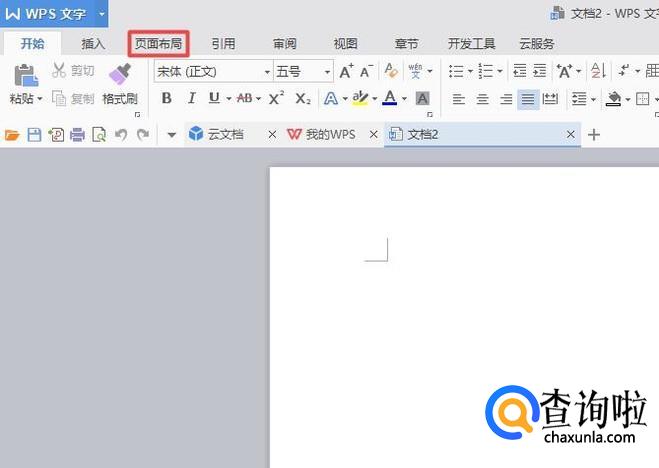
Task: Click the Format Painter brush icon
Action: [120, 74]
